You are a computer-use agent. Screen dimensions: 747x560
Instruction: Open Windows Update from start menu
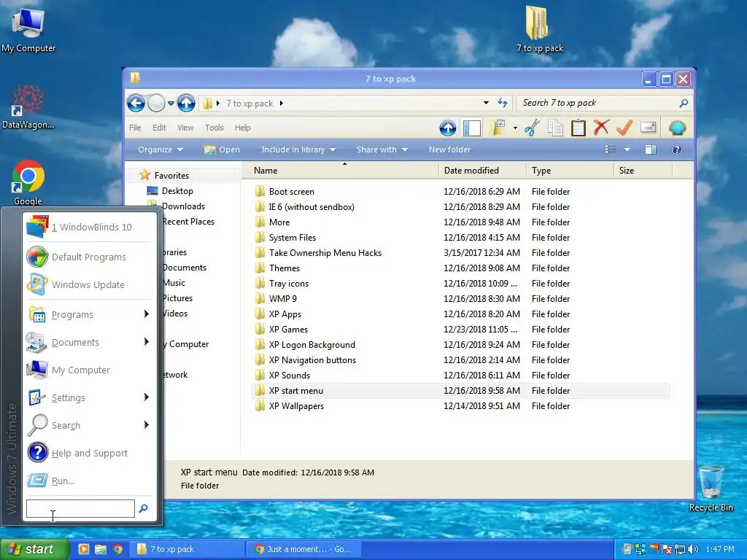point(88,284)
